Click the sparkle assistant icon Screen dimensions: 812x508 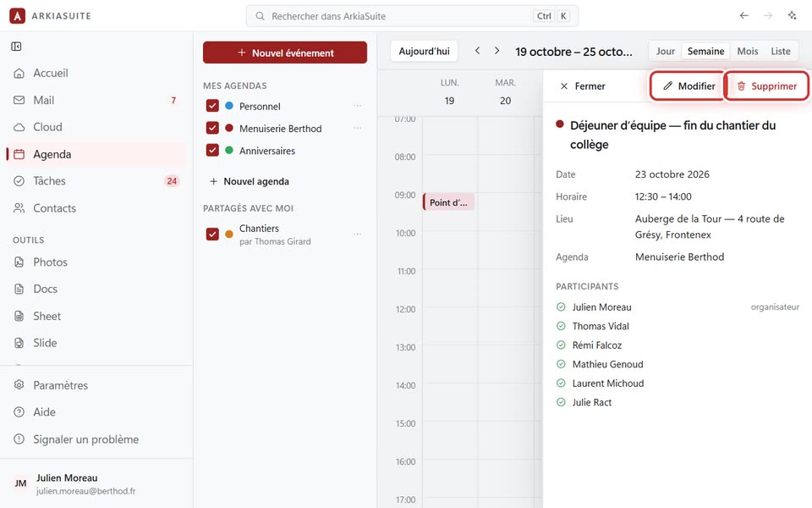coord(793,15)
